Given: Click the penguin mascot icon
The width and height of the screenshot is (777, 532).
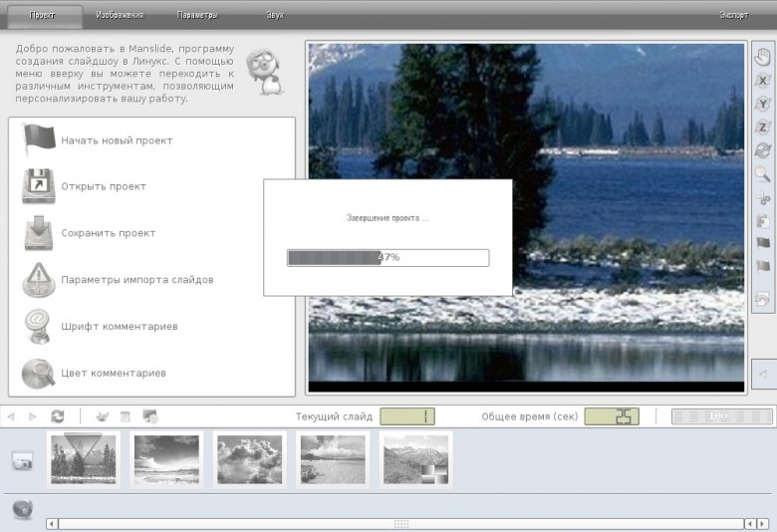Looking at the screenshot, I should click(x=266, y=72).
